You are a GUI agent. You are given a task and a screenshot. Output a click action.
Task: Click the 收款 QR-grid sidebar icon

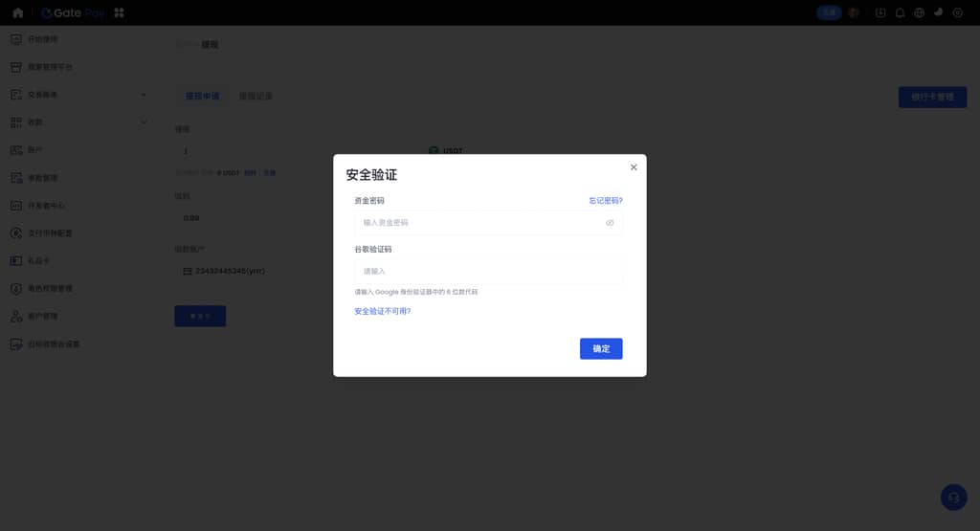pos(16,122)
